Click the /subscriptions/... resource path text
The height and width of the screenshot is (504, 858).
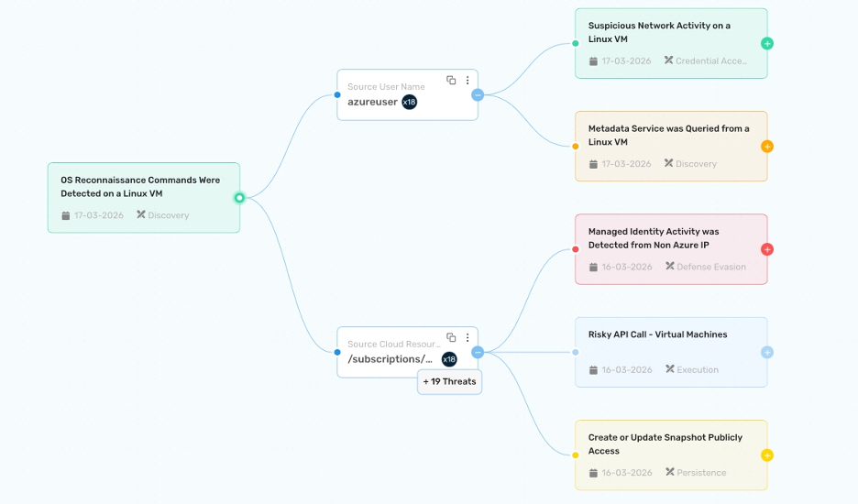(390, 359)
